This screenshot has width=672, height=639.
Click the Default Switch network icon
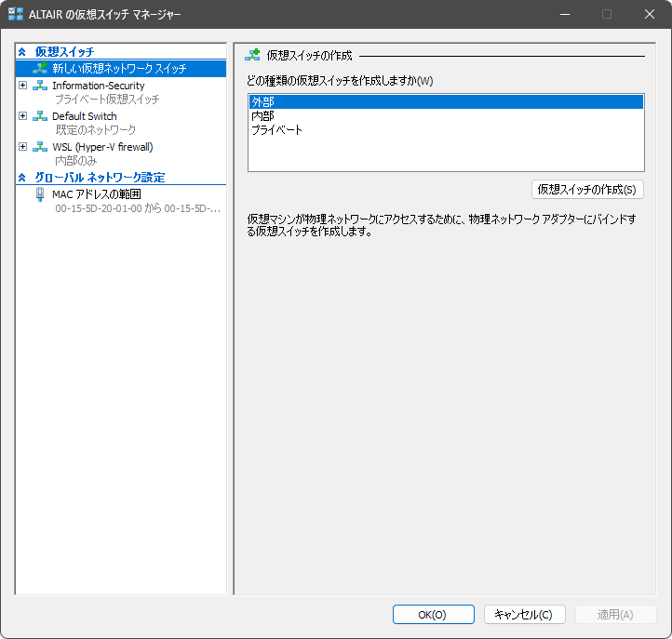pos(40,115)
